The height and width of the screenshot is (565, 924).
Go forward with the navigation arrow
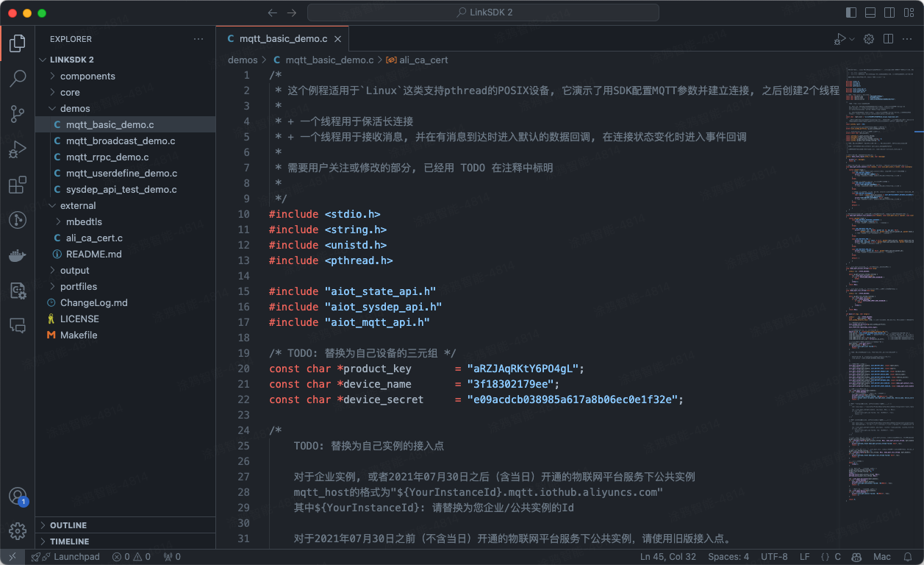[x=292, y=13]
